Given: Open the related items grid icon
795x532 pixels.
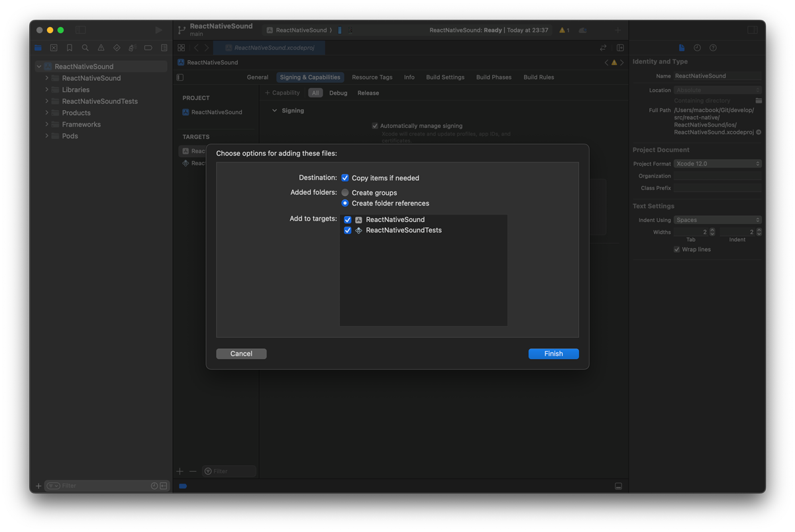Looking at the screenshot, I should 181,48.
